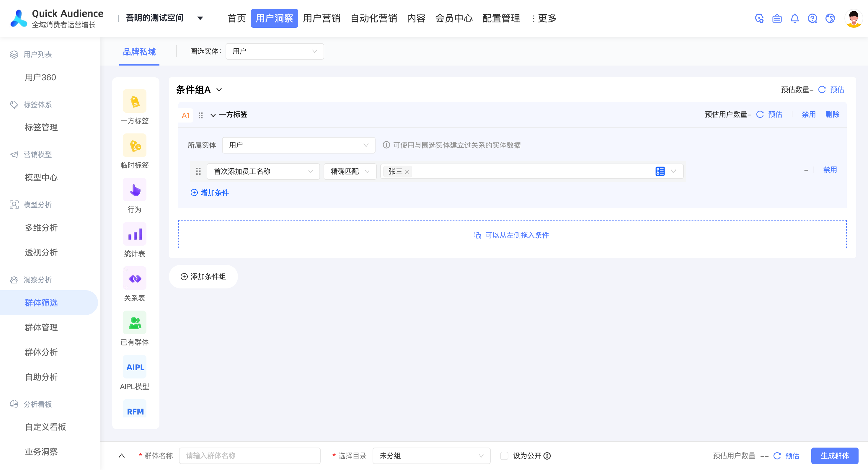Select the 统计表 bar chart icon

pyautogui.click(x=134, y=234)
